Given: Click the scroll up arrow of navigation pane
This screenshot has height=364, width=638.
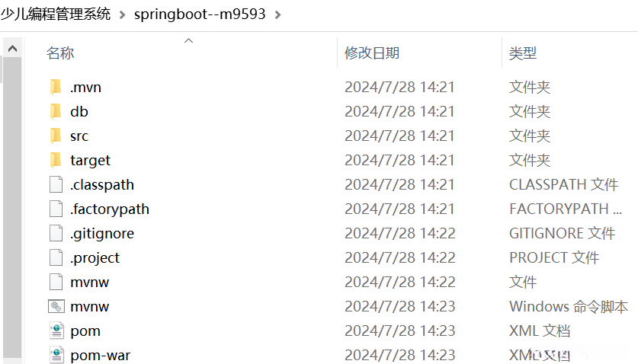Looking at the screenshot, I should coord(13,49).
